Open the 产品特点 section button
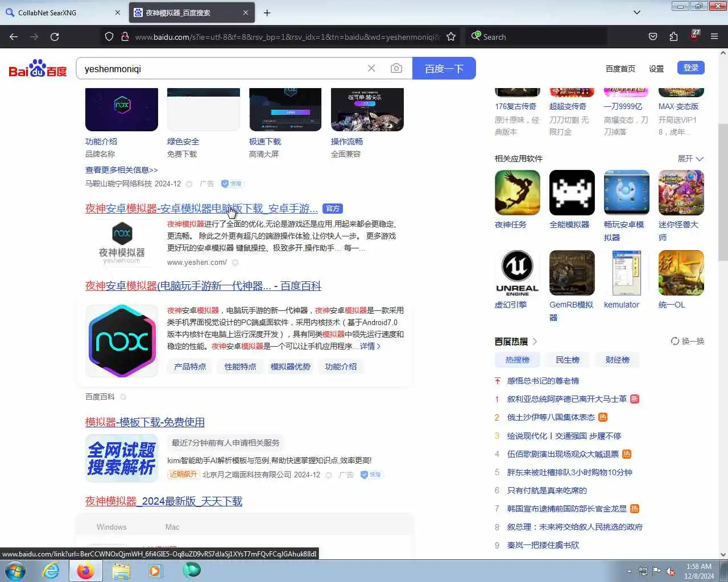Image resolution: width=728 pixels, height=582 pixels. coord(190,367)
